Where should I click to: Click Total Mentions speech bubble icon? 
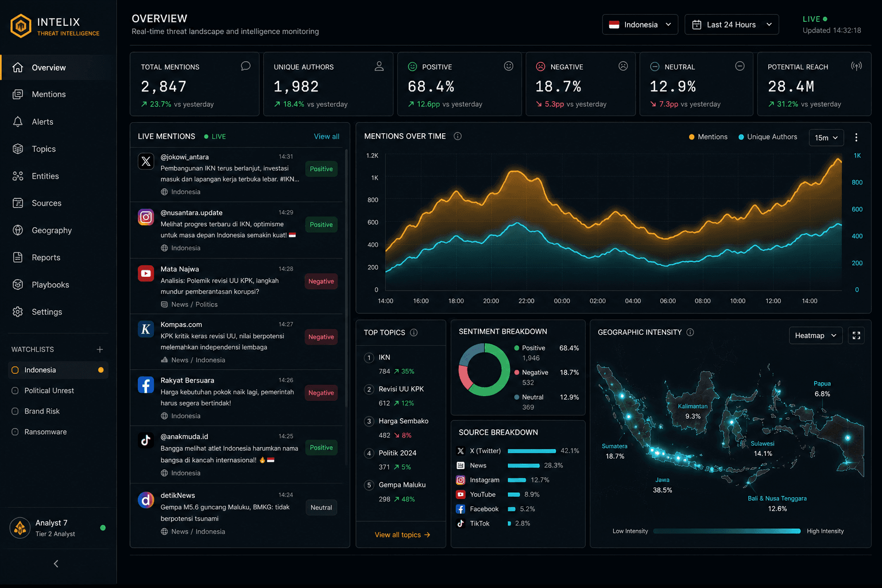pyautogui.click(x=246, y=66)
